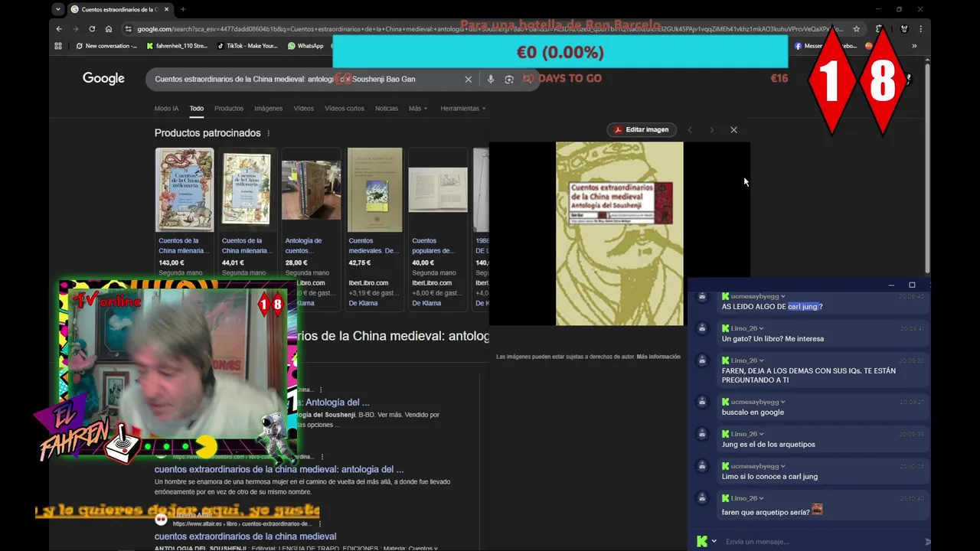Screen dimensions: 980x551
Task: Expand the Herramientas dropdown
Action: pyautogui.click(x=463, y=109)
